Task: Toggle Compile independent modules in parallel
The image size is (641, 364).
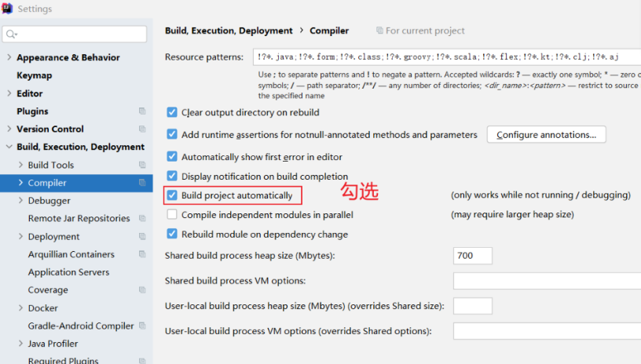Action: point(172,215)
